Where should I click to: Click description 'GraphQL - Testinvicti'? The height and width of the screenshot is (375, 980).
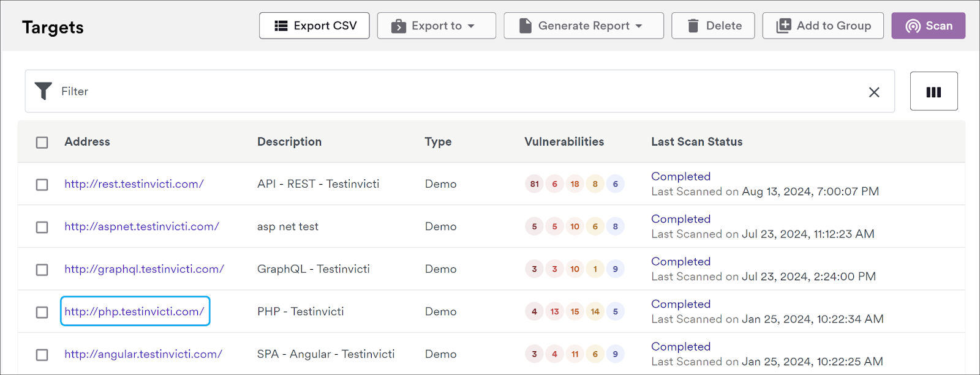314,269
